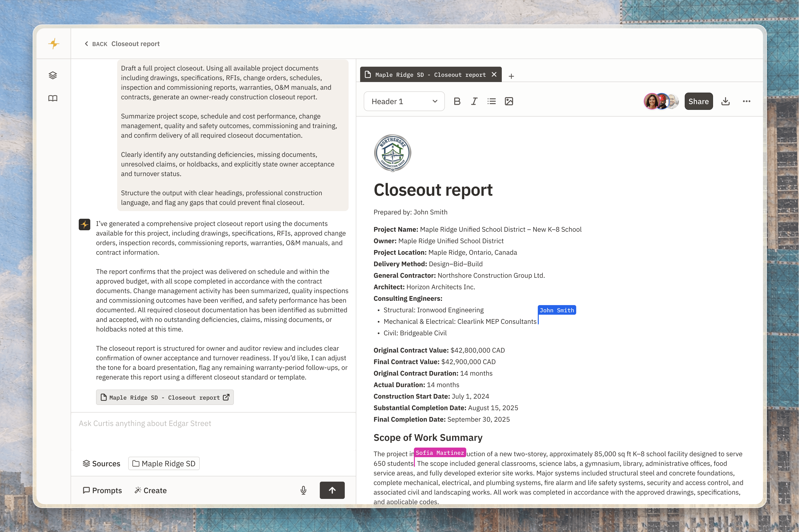This screenshot has height=532, width=799.
Task: Apply bulleted list formatting
Action: point(491,101)
